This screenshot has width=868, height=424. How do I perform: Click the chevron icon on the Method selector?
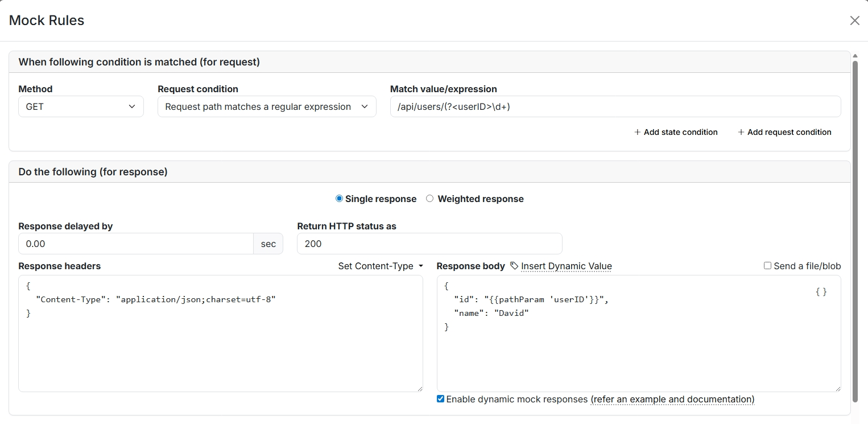(x=131, y=106)
